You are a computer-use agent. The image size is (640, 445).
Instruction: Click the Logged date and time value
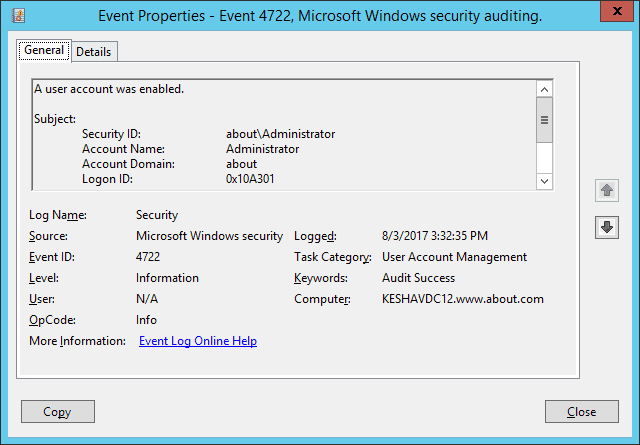tap(435, 236)
